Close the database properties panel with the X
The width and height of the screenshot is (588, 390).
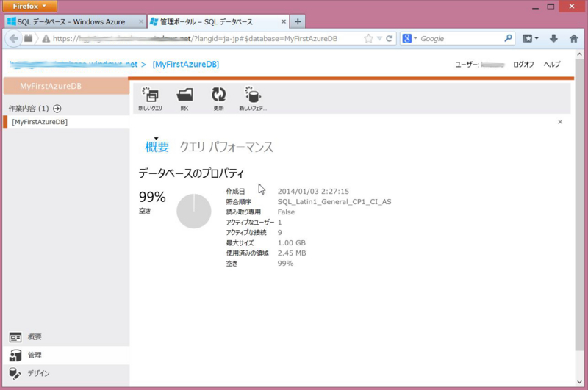560,122
